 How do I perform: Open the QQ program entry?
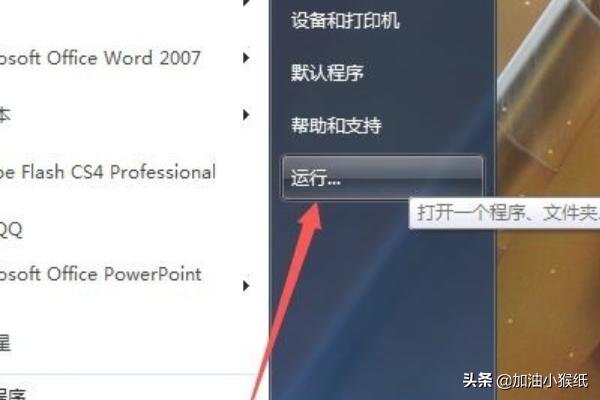(x=11, y=230)
